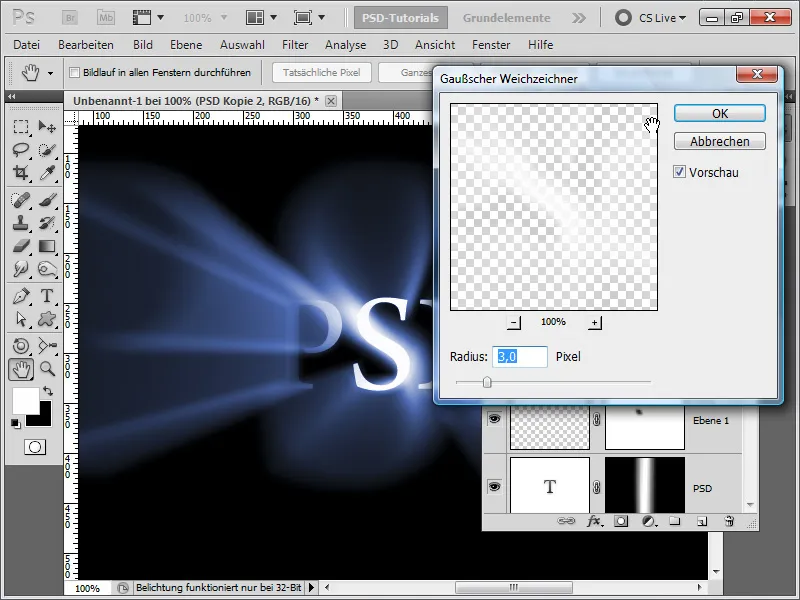Create a new layer group
Viewport: 800px width, 600px height.
(675, 521)
